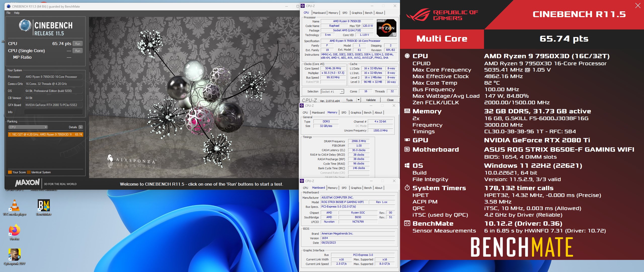644x272 pixels.
Task: Click the Memory module icon in BenchMate panel
Action: click(407, 111)
